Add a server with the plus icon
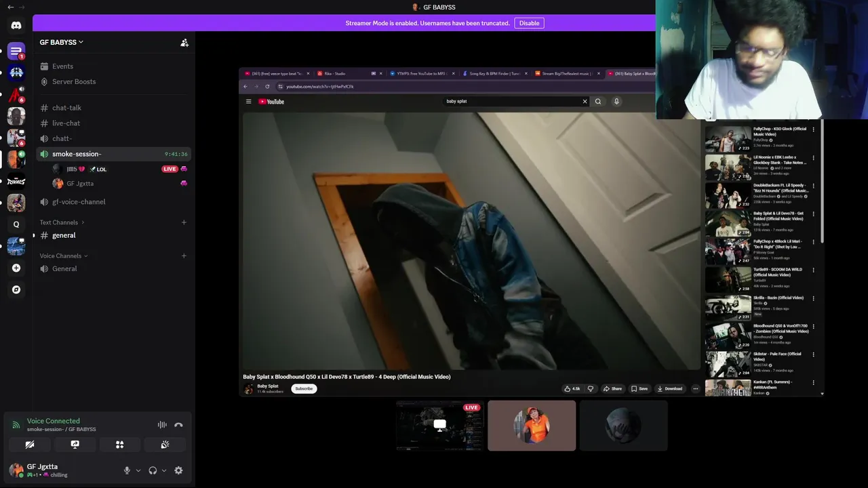The width and height of the screenshot is (868, 488). click(x=16, y=268)
